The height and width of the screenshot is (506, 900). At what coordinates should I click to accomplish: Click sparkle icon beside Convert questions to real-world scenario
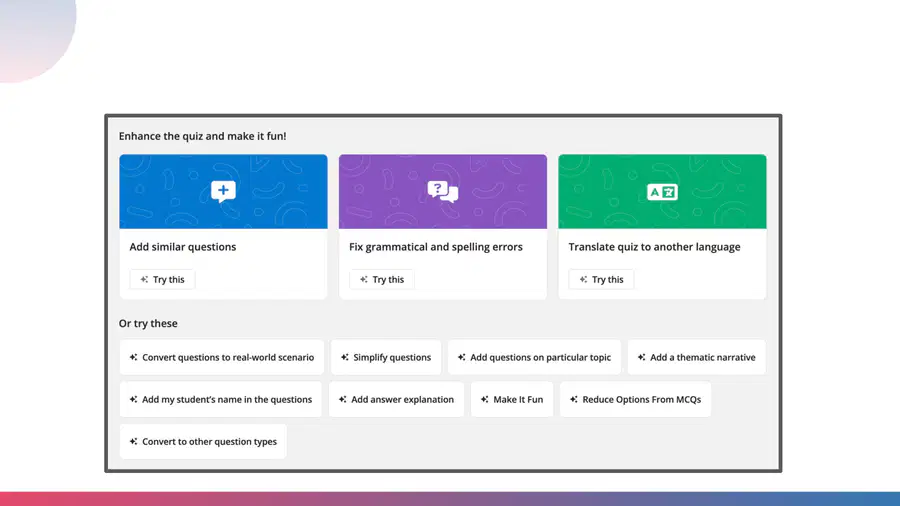[133, 357]
